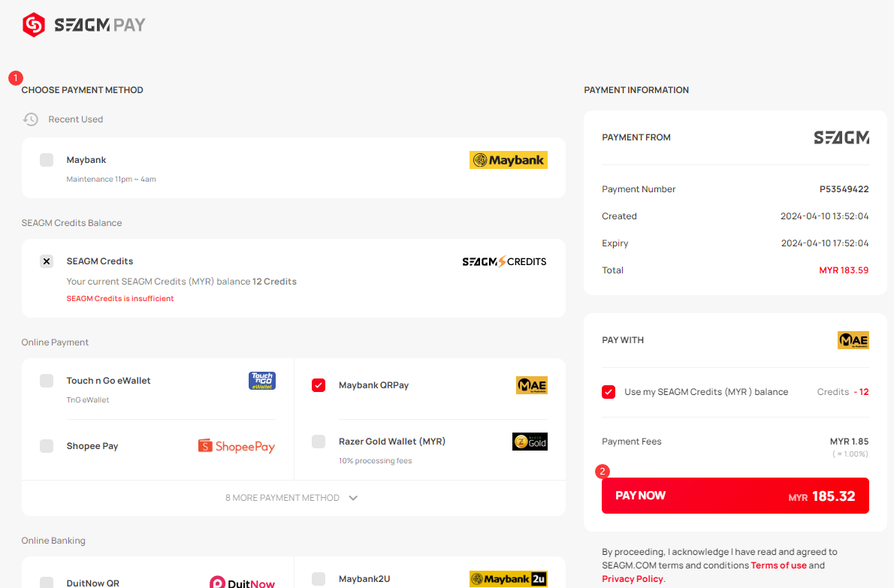
Task: Click the disabled SEAGM Credits X checkbox
Action: click(47, 261)
